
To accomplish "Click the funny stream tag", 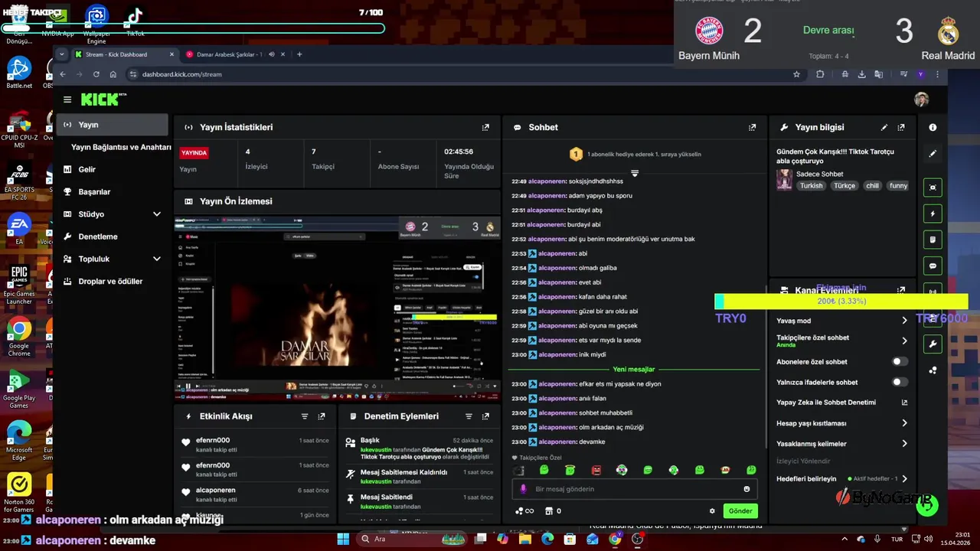I will (898, 186).
